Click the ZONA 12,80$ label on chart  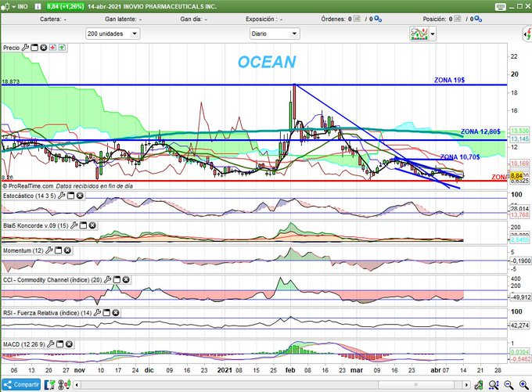pos(480,131)
